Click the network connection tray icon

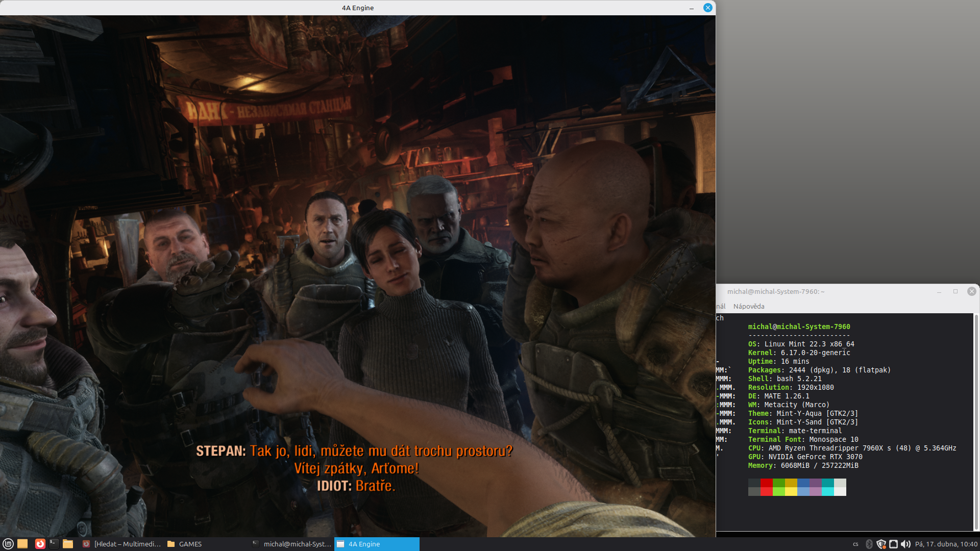tap(893, 544)
